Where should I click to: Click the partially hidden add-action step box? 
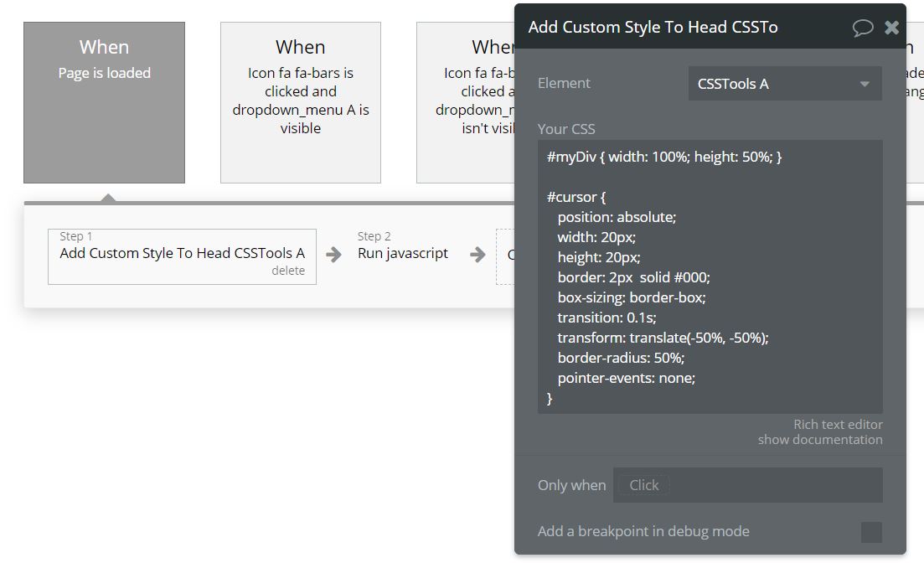[506, 256]
